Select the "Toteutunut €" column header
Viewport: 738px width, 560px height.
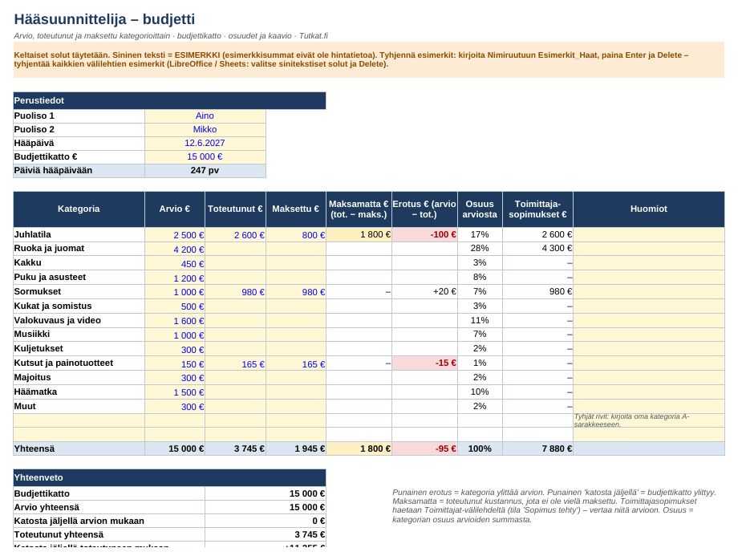tap(235, 209)
